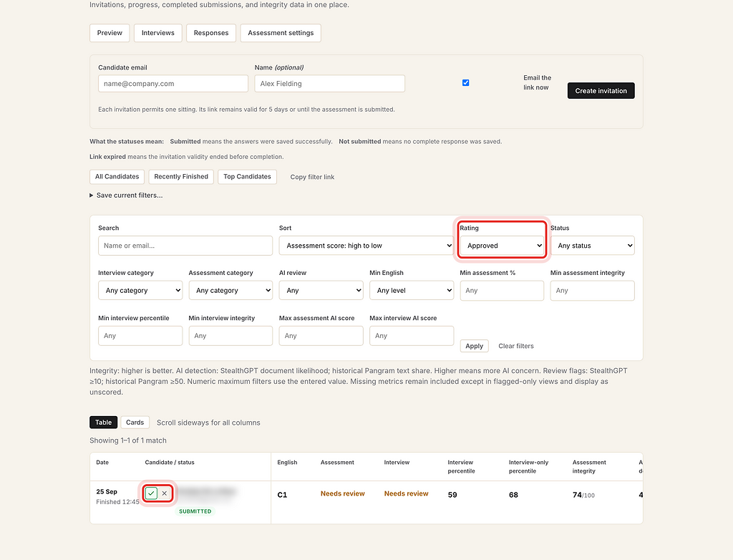
Task: Focus the Candidate email field
Action: [x=173, y=84]
